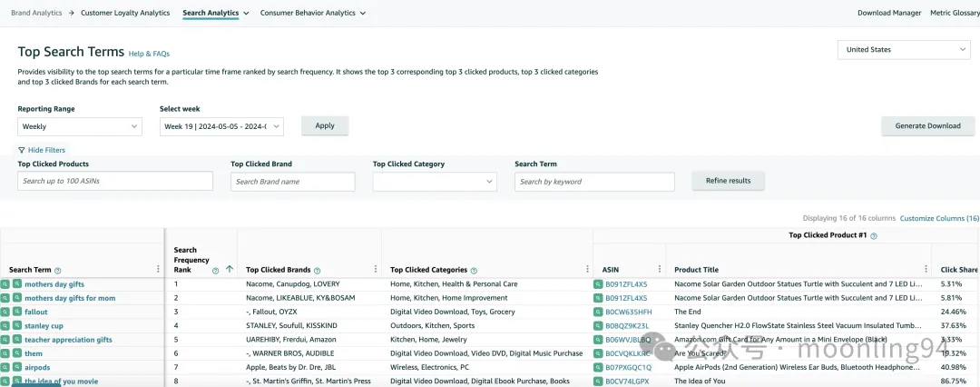Click the Top Clicked Products ASIN search field

pyautogui.click(x=115, y=182)
